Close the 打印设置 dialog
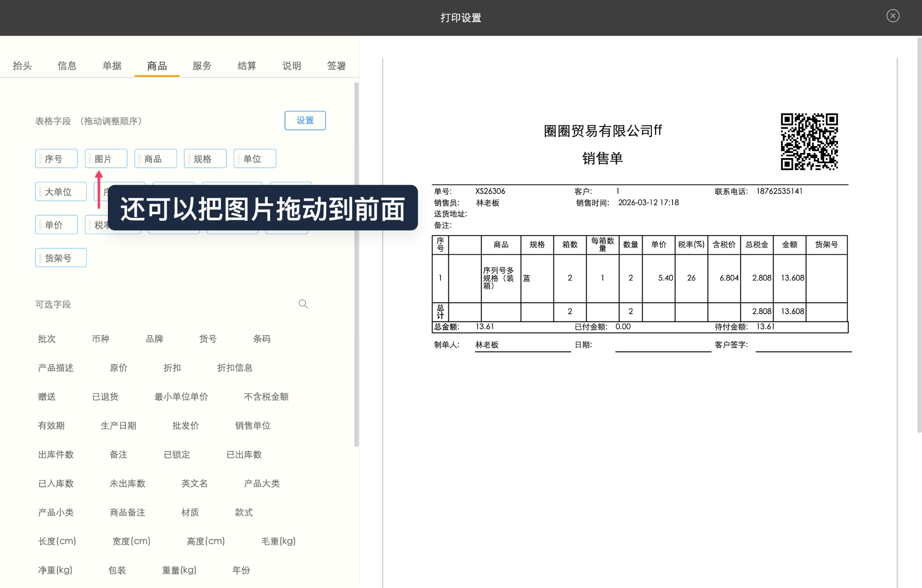Viewport: 922px width, 588px height. [x=893, y=16]
